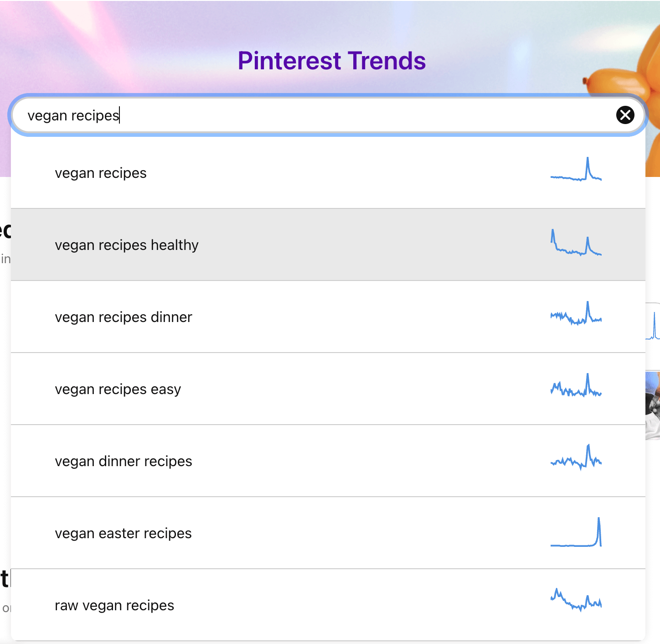The image size is (660, 644).
Task: Choose 'vegan recipes healthy' from suggestions
Action: (127, 245)
